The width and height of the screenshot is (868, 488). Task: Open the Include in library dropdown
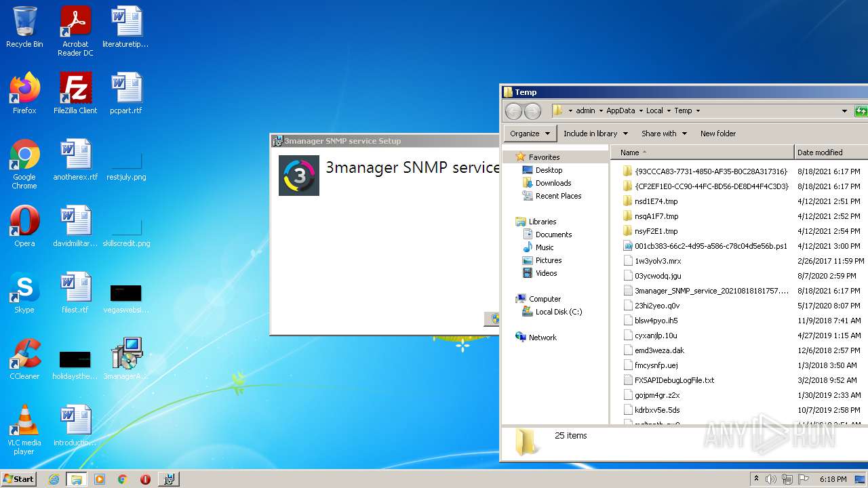(595, 134)
